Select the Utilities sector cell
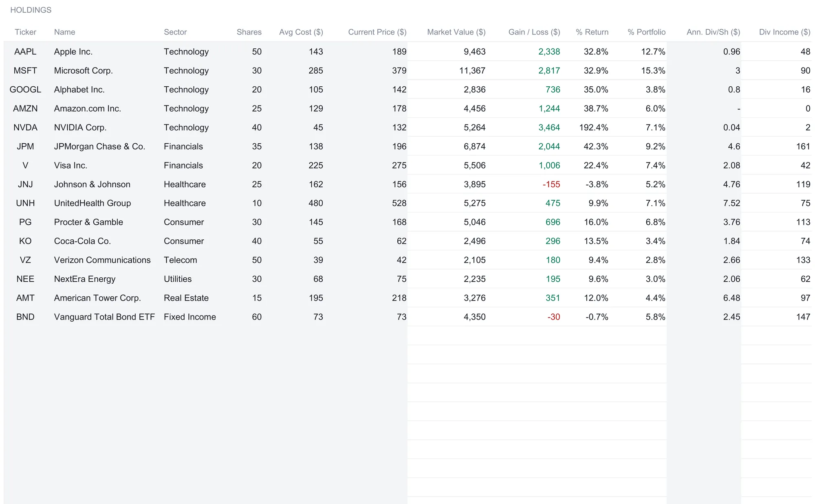 click(178, 279)
